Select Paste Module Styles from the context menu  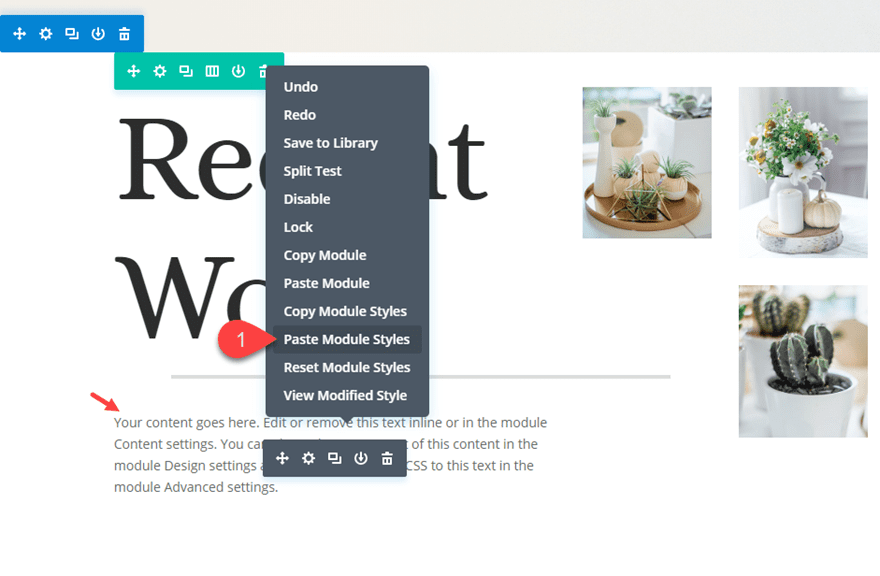[346, 339]
